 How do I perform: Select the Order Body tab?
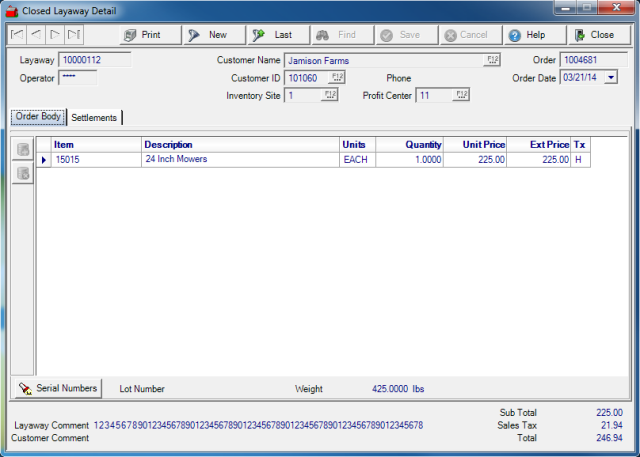[39, 117]
